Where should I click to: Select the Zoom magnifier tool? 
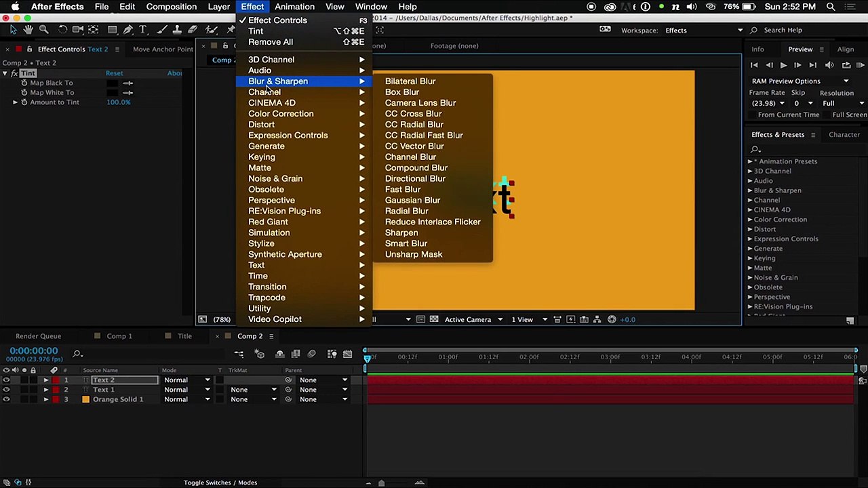tap(44, 30)
